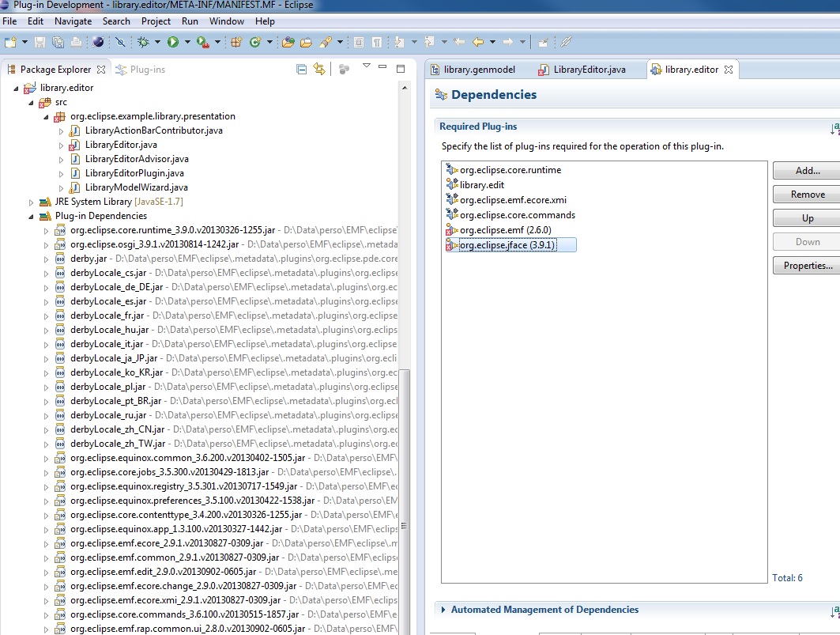This screenshot has width=840, height=635.
Task: Click the Add... button
Action: coord(808,171)
